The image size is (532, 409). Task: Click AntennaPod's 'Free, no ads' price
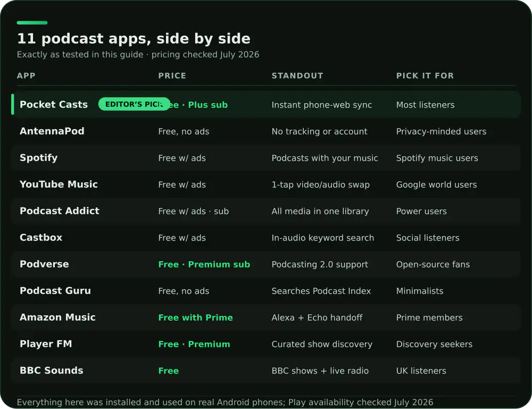(x=184, y=131)
